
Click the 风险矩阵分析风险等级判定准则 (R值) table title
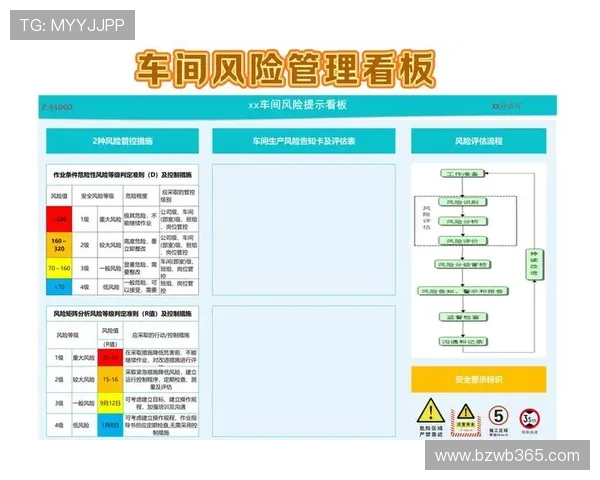(x=122, y=313)
